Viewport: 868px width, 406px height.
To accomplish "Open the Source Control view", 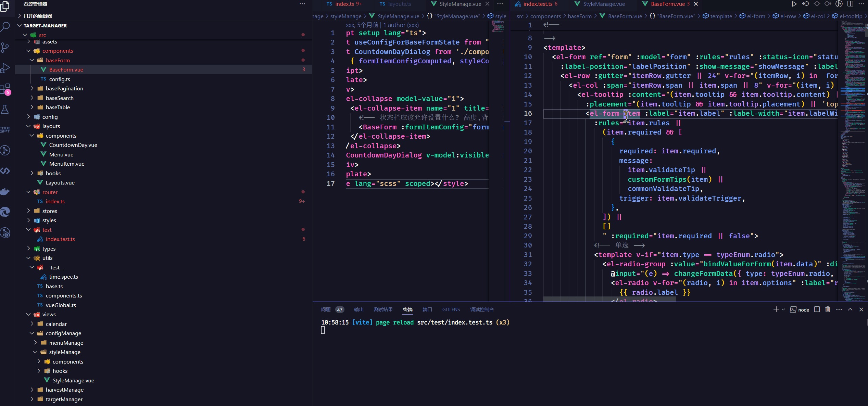I will (x=5, y=47).
